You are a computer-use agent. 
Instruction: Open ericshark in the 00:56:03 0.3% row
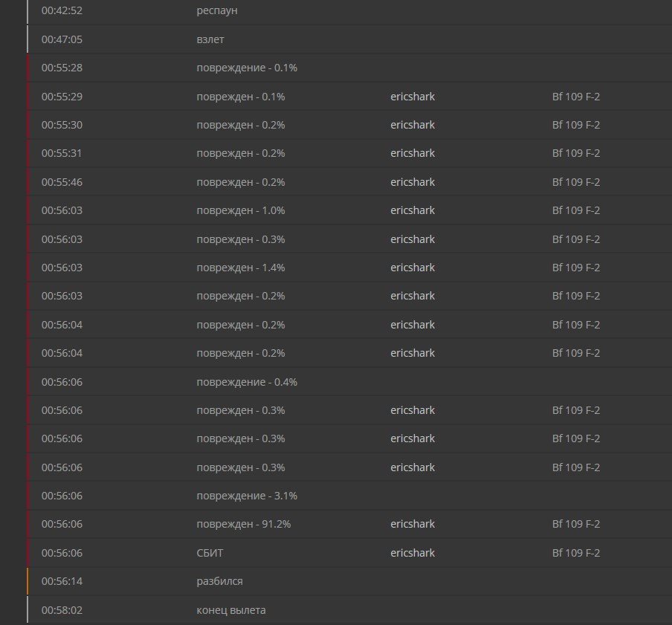click(x=413, y=239)
